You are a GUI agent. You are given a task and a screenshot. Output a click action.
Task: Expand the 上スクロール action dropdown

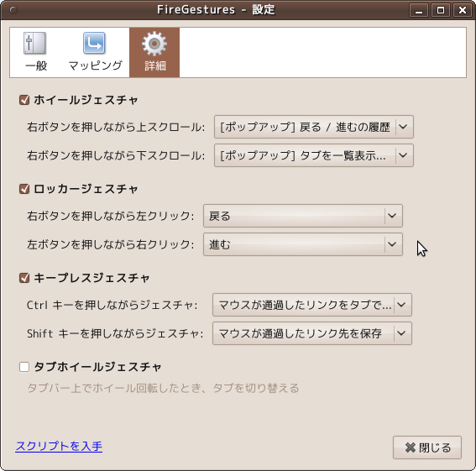[x=314, y=127]
